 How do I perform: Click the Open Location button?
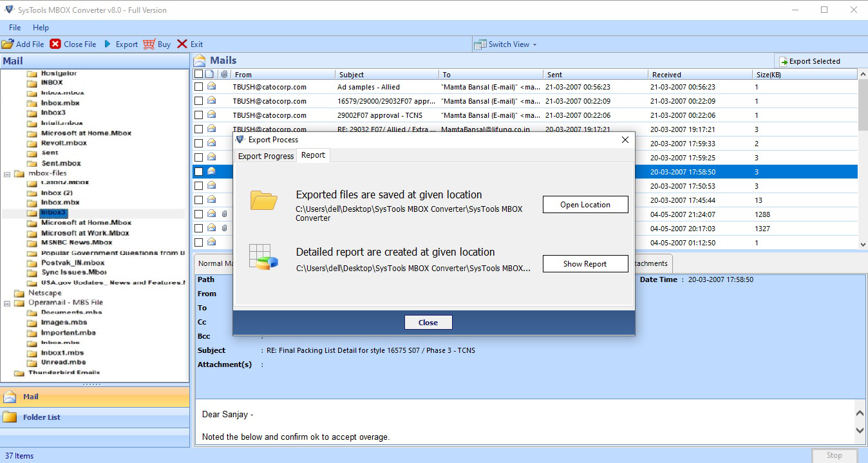pos(585,205)
